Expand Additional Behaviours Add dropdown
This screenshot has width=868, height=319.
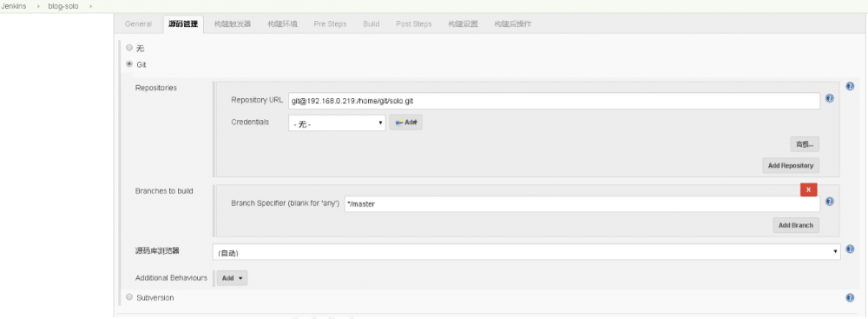click(x=232, y=278)
